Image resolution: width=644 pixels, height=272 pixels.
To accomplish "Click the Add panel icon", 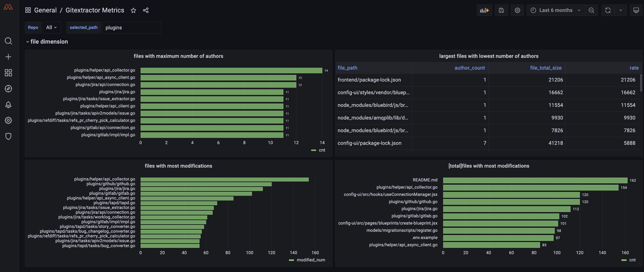I will (484, 10).
